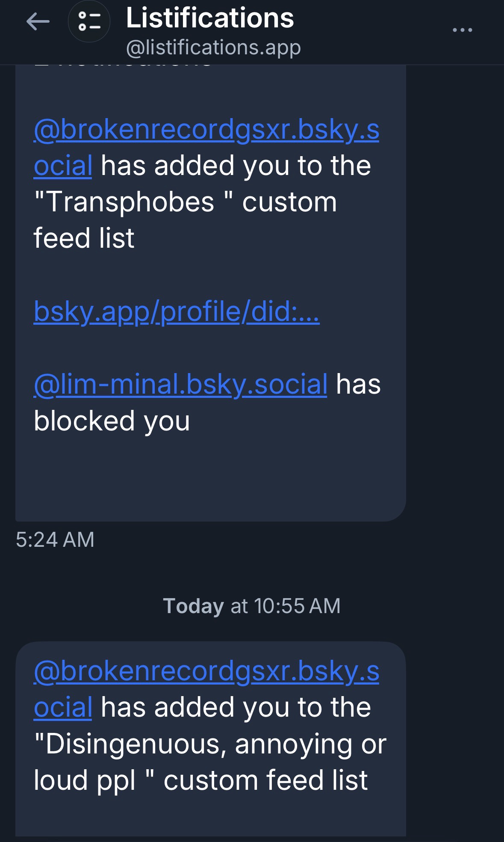Tap the Listifications list avatar icon
The image size is (504, 842).
pos(89,21)
